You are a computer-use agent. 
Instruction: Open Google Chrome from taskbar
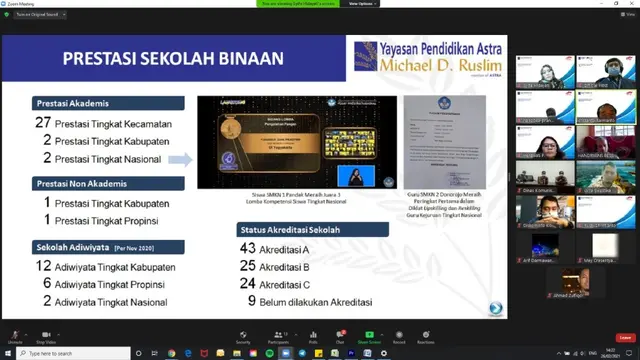pos(171,353)
